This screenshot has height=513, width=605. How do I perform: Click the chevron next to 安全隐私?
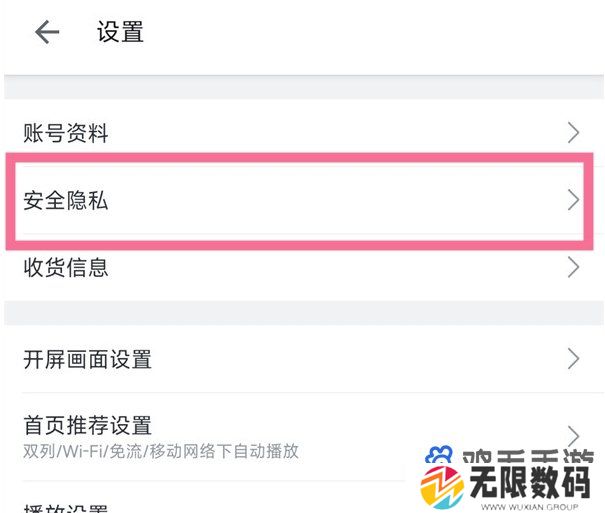pyautogui.click(x=573, y=200)
